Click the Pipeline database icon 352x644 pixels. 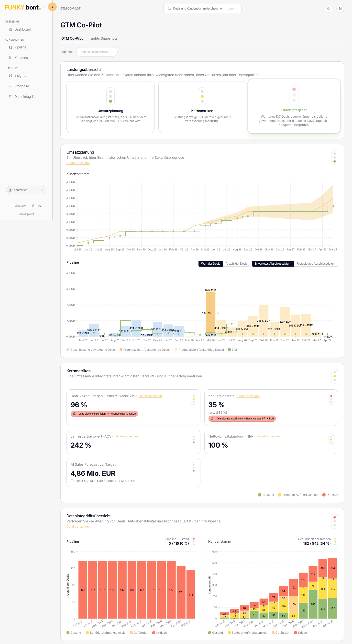coord(11,47)
